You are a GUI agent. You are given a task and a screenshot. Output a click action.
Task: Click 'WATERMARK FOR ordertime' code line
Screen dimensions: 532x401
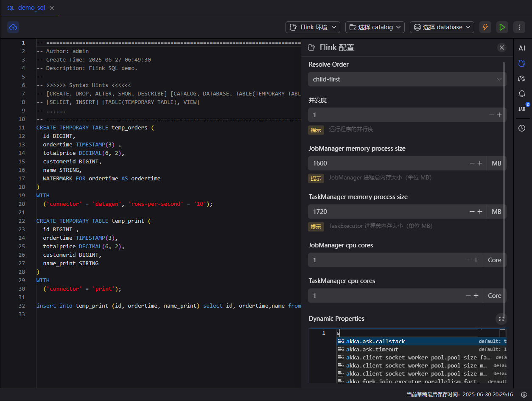102,179
